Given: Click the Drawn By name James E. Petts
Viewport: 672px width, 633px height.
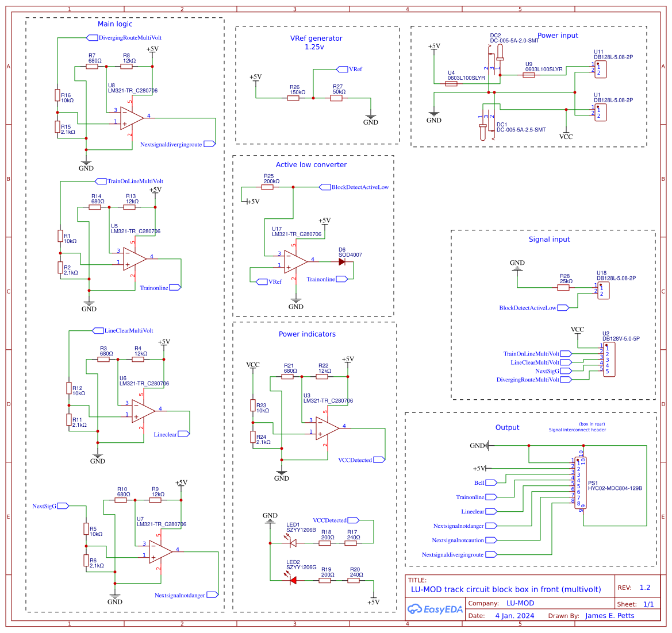Looking at the screenshot, I should pyautogui.click(x=611, y=616).
